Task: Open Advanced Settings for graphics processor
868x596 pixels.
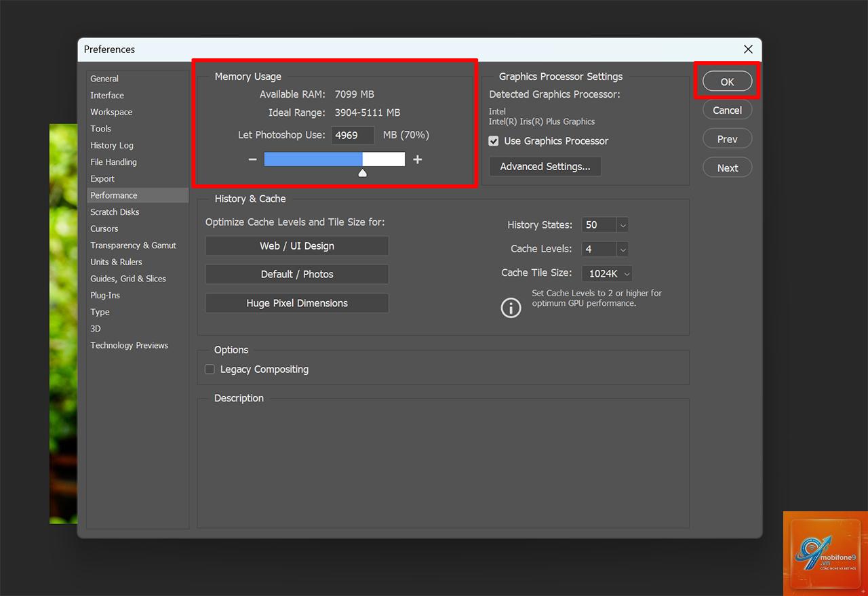Action: tap(545, 166)
